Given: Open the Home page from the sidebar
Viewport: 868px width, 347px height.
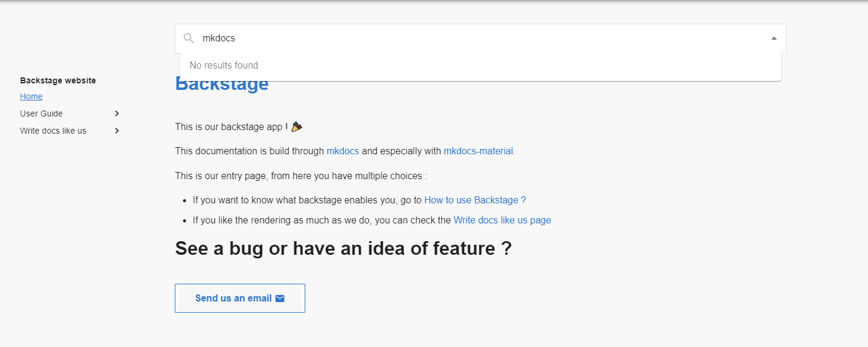Looking at the screenshot, I should [31, 96].
